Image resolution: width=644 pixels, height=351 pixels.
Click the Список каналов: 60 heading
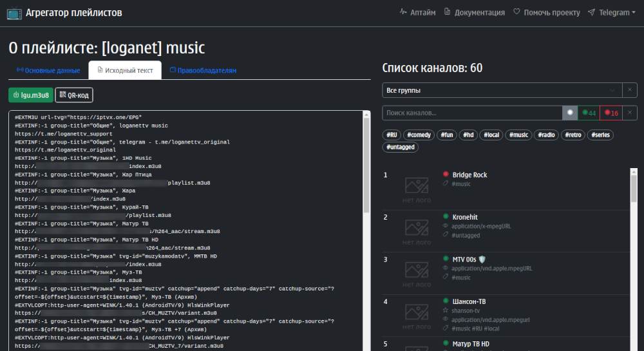click(x=432, y=68)
